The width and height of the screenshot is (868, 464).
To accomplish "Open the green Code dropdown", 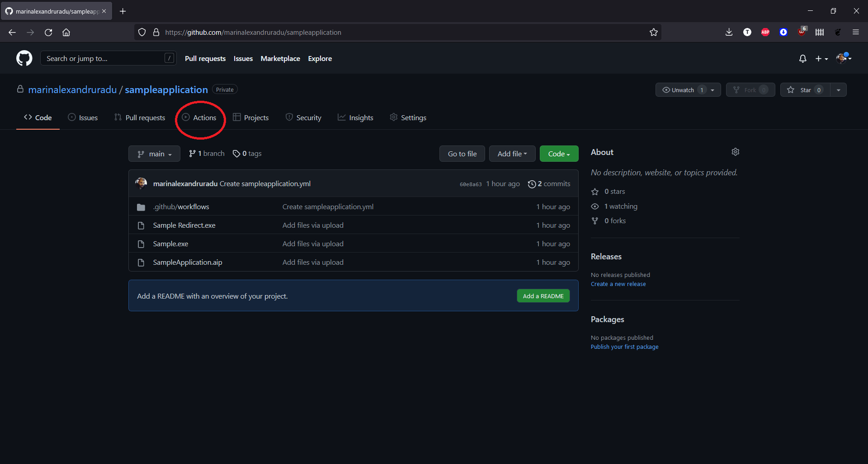I will click(x=559, y=153).
